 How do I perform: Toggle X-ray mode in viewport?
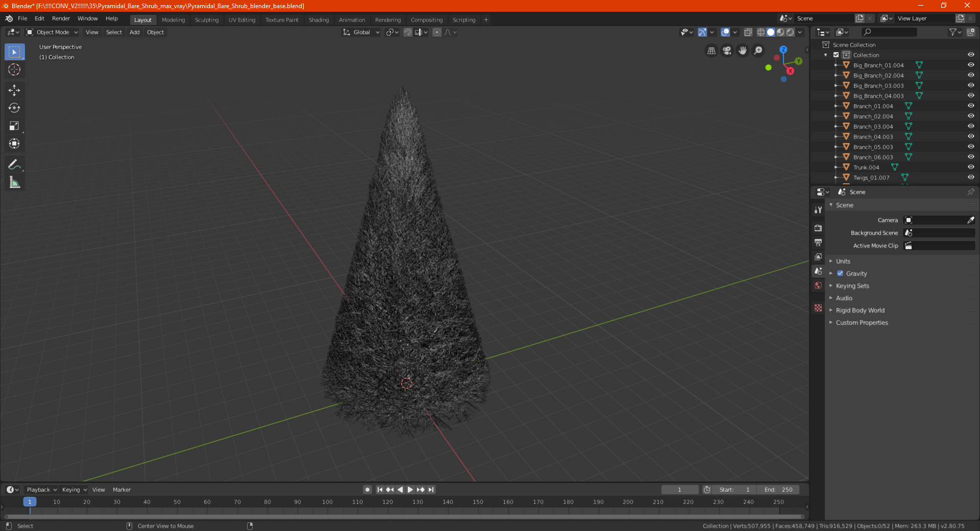(748, 32)
